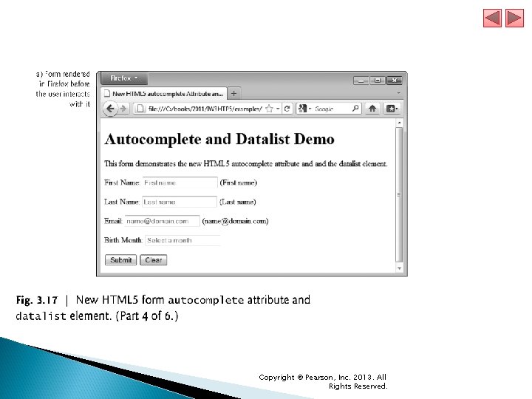Image resolution: width=532 pixels, height=399 pixels.
Task: Open the Birth Month datalist field
Action: 183,240
